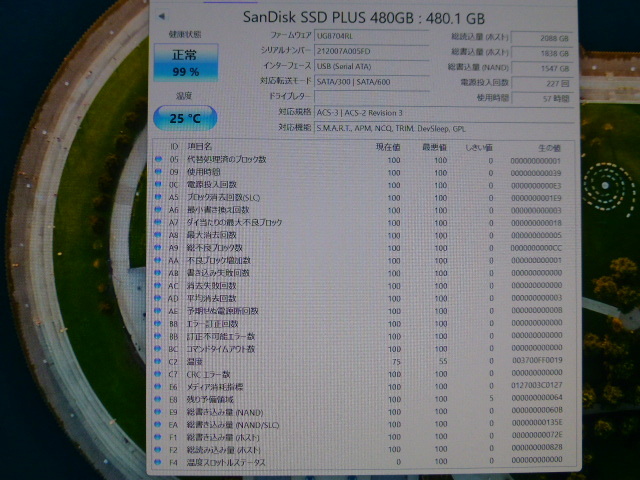
Task: Select the メディア消耗指標 row name
Action: [x=215, y=387]
